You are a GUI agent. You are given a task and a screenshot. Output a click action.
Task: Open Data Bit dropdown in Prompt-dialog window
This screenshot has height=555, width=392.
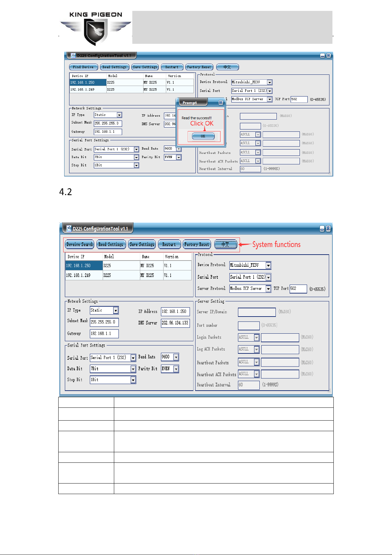[x=136, y=157]
